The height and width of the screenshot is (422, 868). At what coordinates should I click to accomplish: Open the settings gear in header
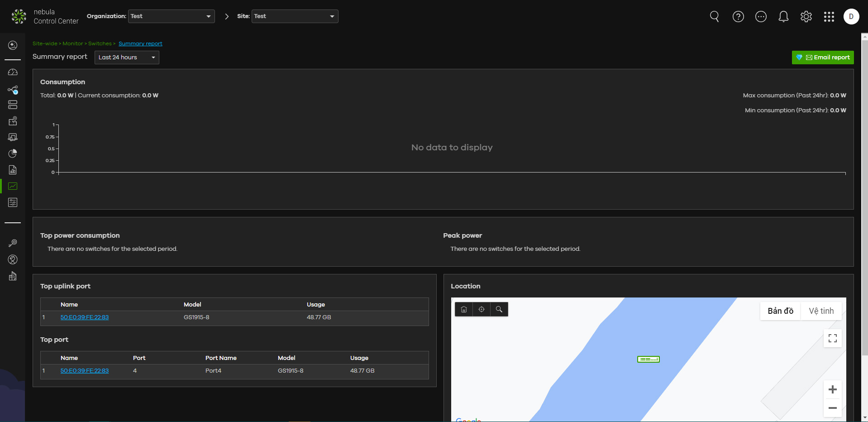[x=806, y=17]
